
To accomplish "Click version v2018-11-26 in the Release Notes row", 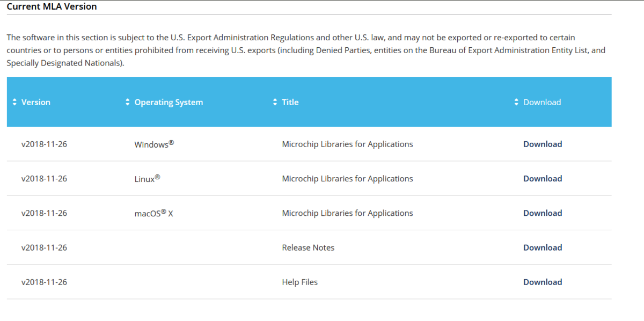I will coord(44,247).
